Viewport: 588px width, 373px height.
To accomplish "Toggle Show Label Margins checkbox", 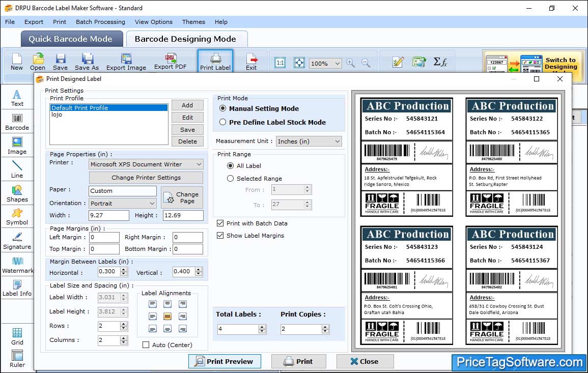I will [220, 236].
